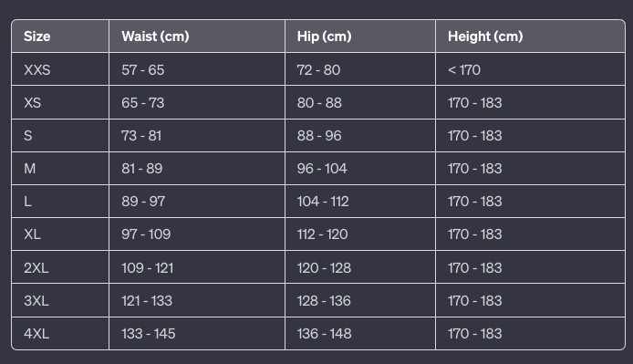Click waist value 81 - 89
Image resolution: width=633 pixels, height=364 pixels.
point(142,169)
